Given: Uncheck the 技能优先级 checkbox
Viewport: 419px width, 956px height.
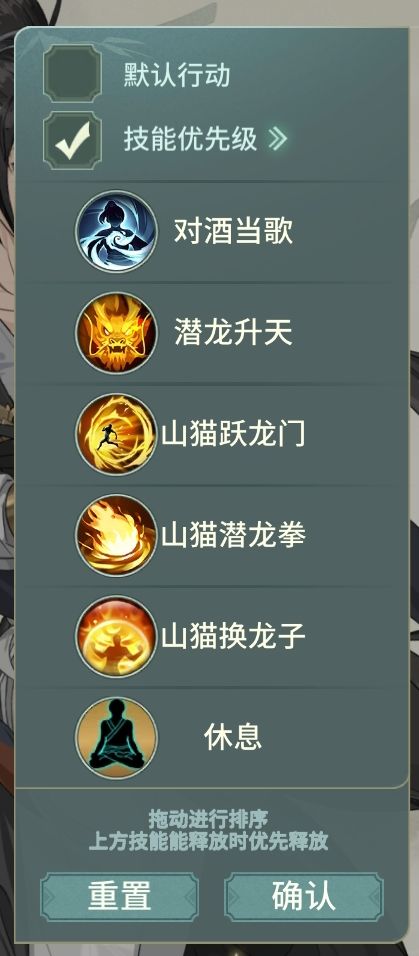Looking at the screenshot, I should pos(73,140).
